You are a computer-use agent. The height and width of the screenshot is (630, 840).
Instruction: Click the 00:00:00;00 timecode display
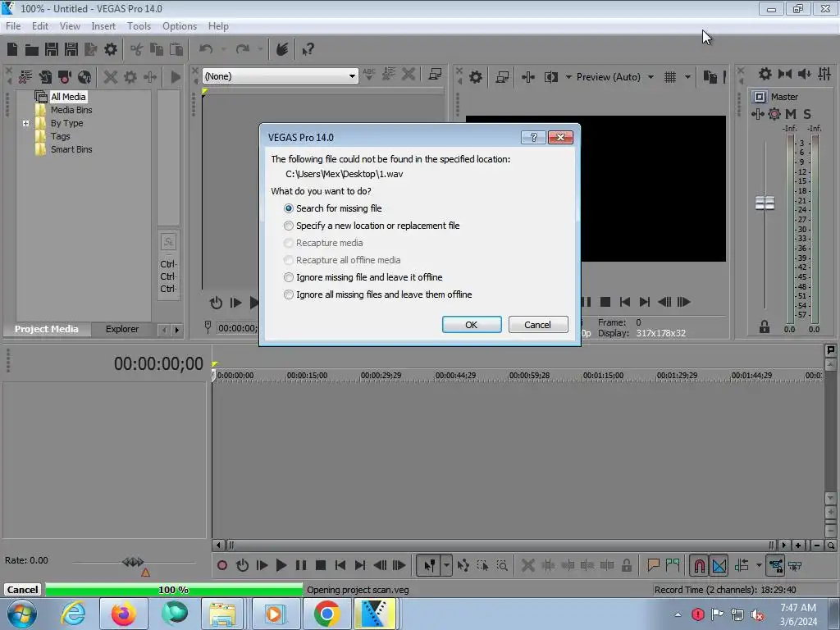click(158, 363)
